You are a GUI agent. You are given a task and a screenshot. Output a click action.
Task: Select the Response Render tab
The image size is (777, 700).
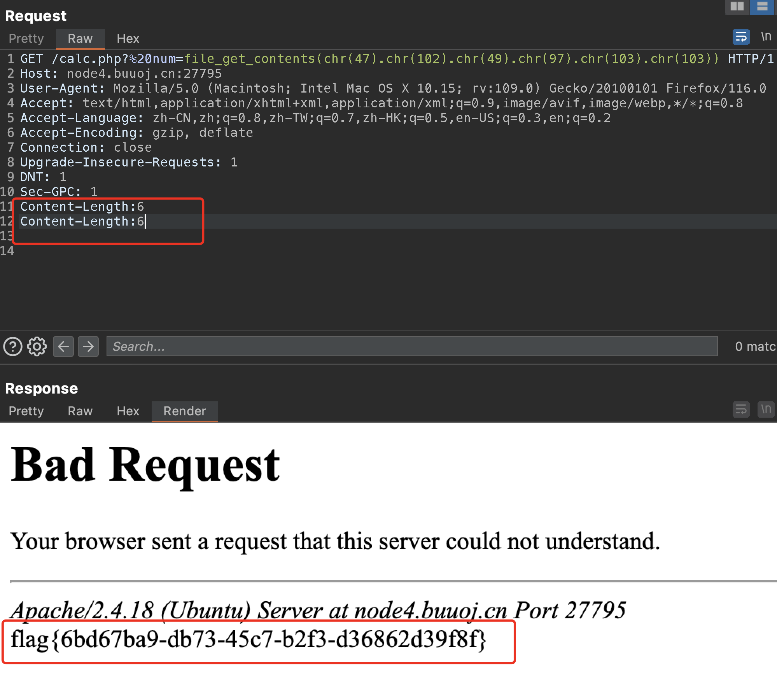[x=184, y=411]
